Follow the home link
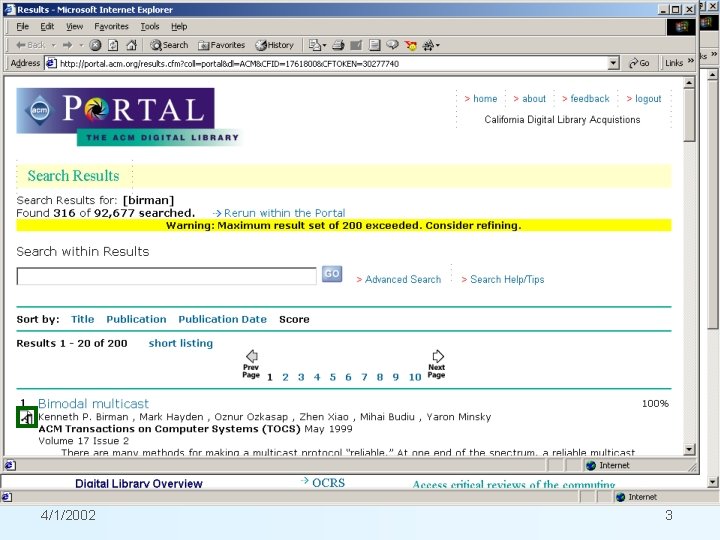Screen dimensions: 720x540 click(x=485, y=99)
